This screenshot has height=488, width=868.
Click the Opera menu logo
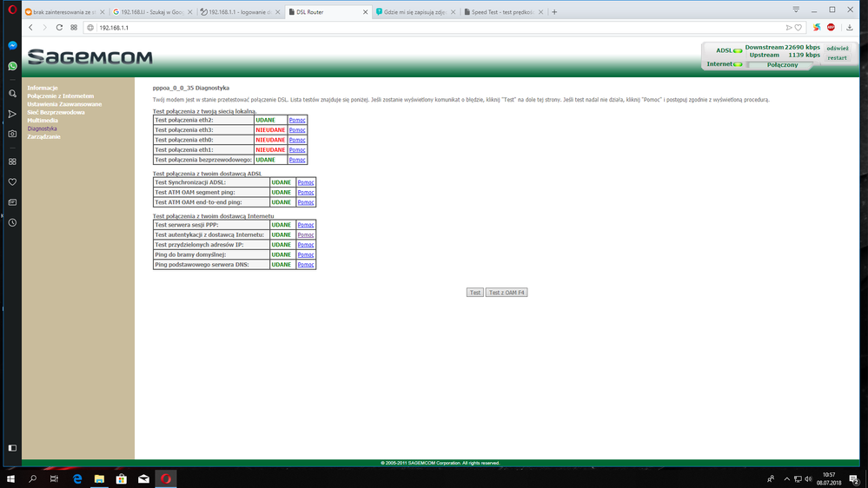11,10
